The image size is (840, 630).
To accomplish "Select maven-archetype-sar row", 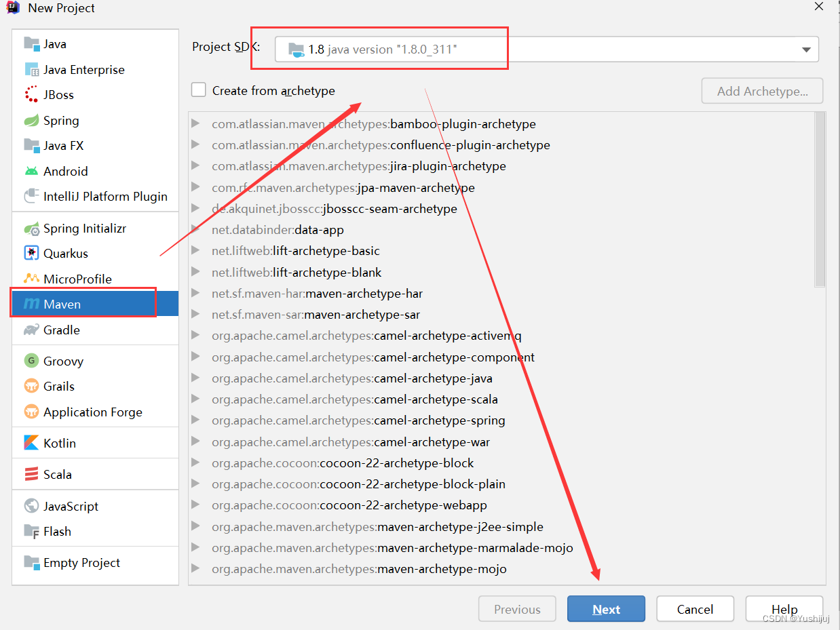I will click(x=501, y=315).
